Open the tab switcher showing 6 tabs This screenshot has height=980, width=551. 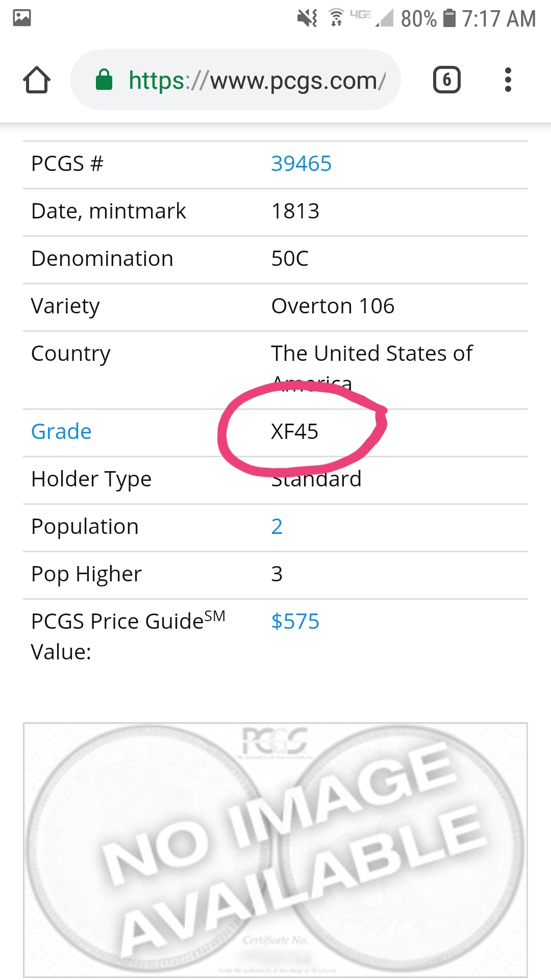[x=446, y=80]
